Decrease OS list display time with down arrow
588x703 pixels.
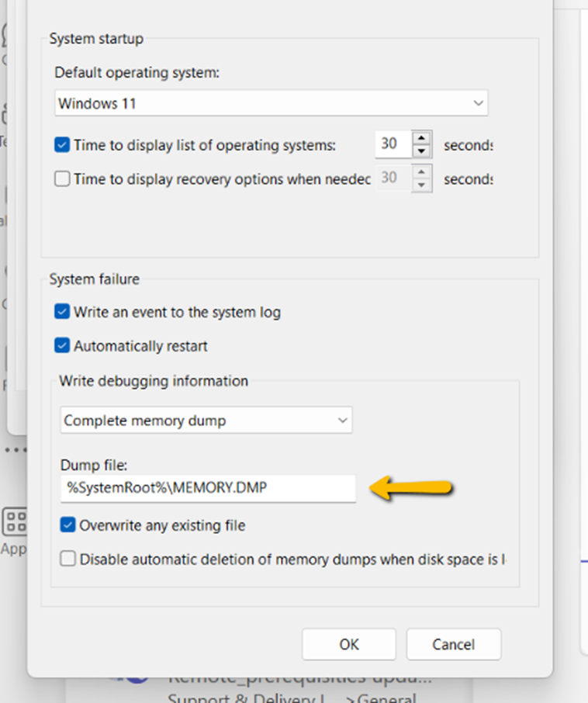click(x=421, y=150)
